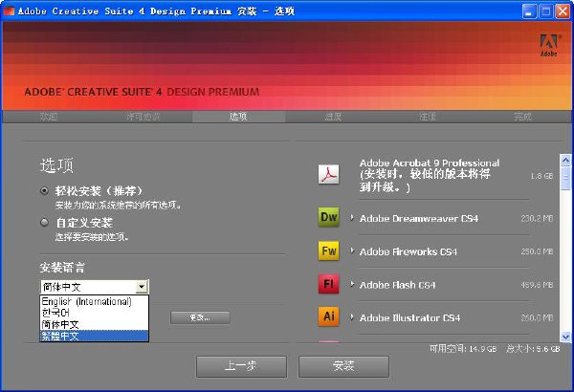Click the 1.8 GB size value
The height and width of the screenshot is (392, 574).
pyautogui.click(x=541, y=176)
